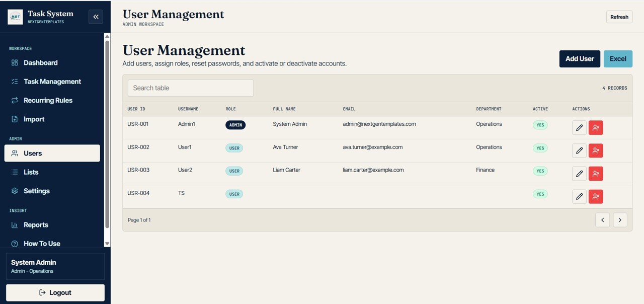Click the Refresh button
Viewport: 644px width, 304px height.
(619, 17)
